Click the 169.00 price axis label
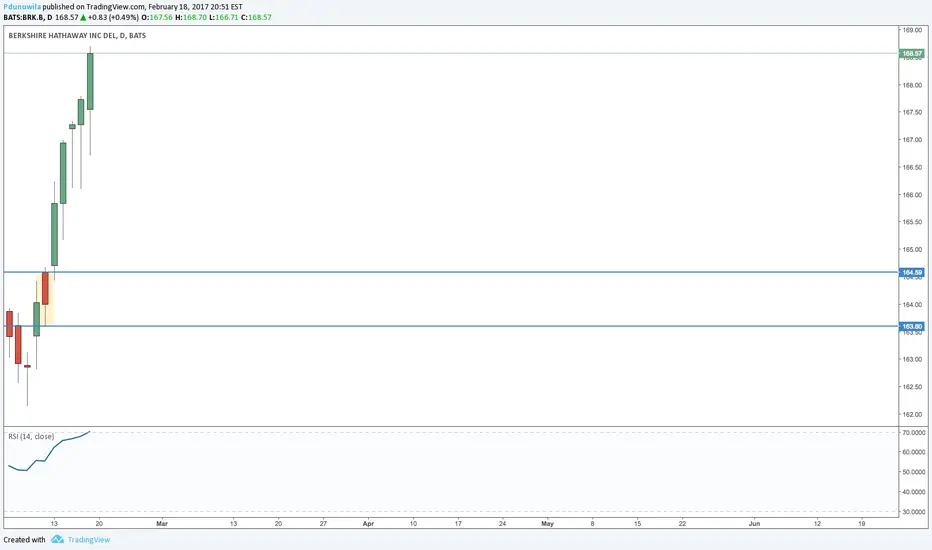This screenshot has width=932, height=550. (x=912, y=30)
